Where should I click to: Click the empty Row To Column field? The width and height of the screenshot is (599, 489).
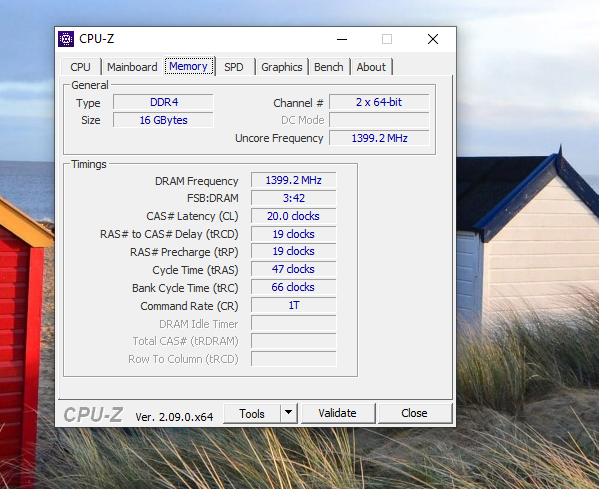tap(294, 359)
